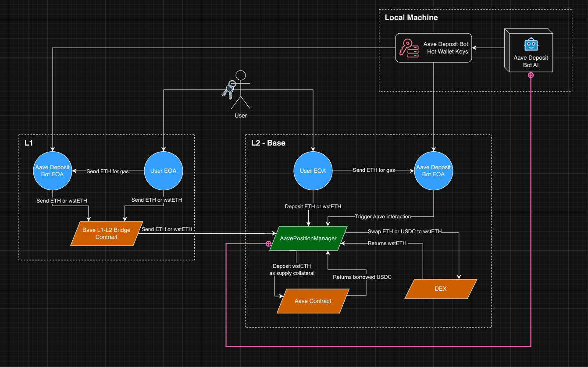This screenshot has width=588, height=367.
Task: Click the blue robot icon on Bot AI cube
Action: coord(531,44)
